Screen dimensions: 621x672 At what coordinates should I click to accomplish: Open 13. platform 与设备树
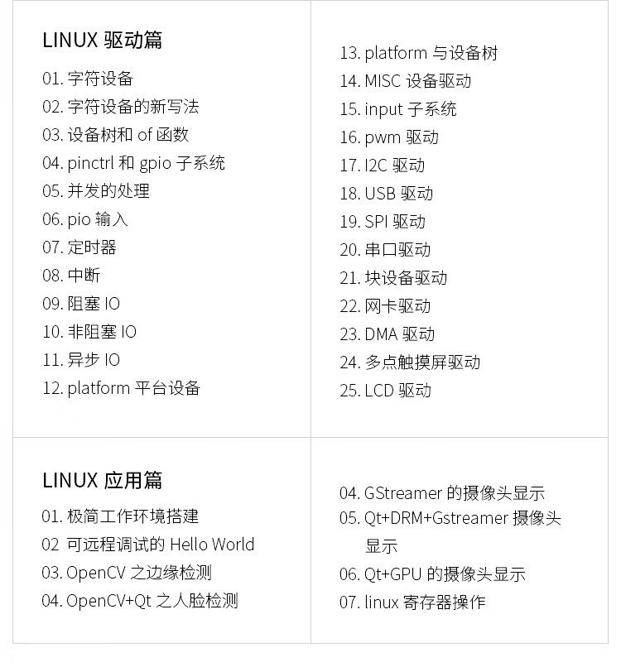point(419,54)
